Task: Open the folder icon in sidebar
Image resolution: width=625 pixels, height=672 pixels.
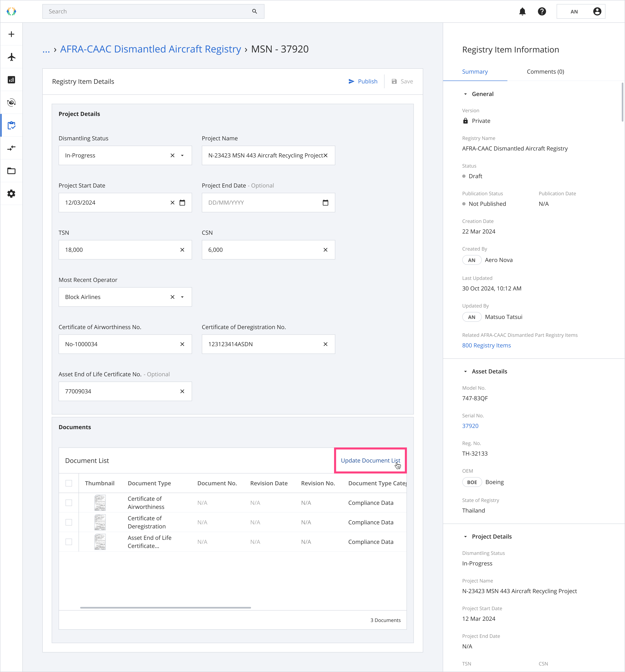Action: [12, 171]
